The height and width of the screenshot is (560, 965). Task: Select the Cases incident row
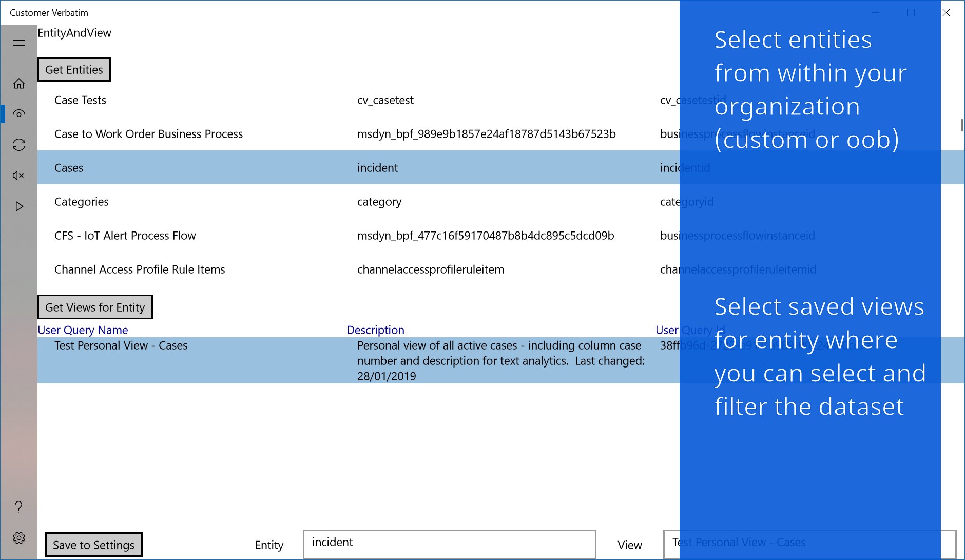(x=69, y=168)
